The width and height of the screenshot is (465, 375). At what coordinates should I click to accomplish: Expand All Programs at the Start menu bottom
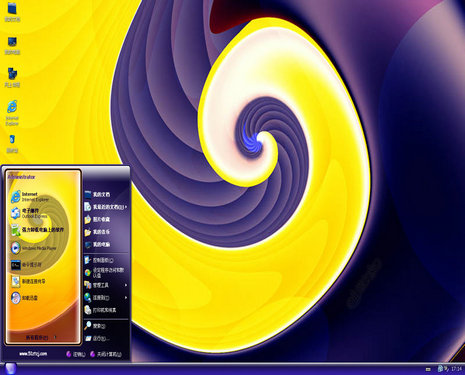coord(42,337)
